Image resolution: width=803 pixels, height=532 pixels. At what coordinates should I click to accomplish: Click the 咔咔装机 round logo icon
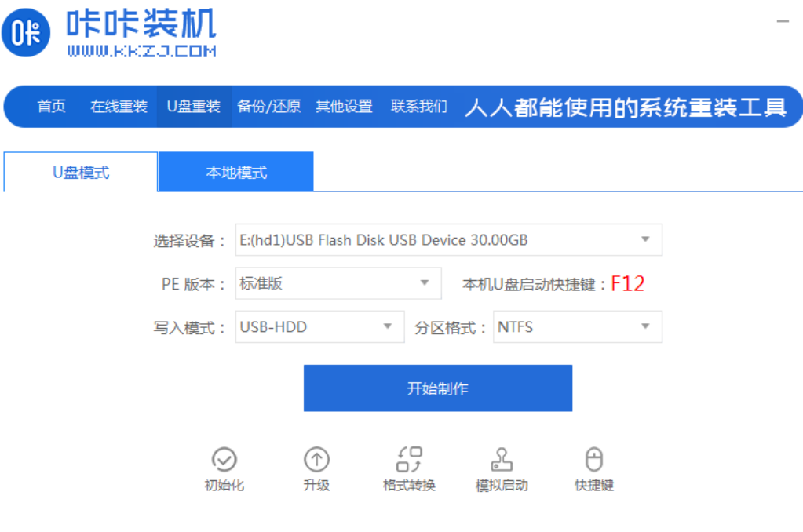point(26,32)
